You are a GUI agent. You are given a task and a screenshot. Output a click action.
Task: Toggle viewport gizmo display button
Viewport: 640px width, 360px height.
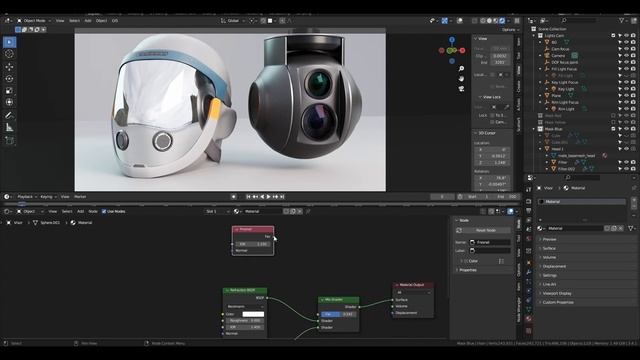444,20
